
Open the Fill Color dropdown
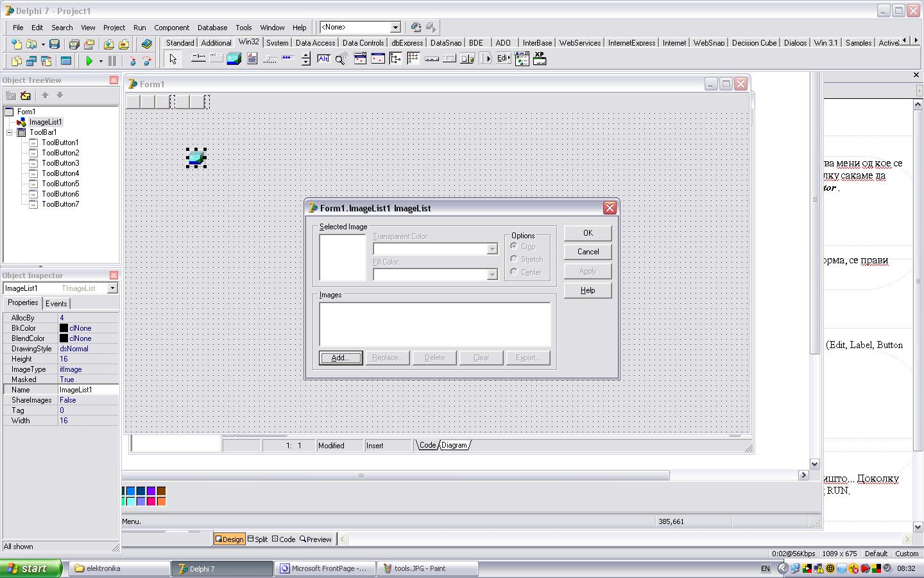(x=492, y=275)
